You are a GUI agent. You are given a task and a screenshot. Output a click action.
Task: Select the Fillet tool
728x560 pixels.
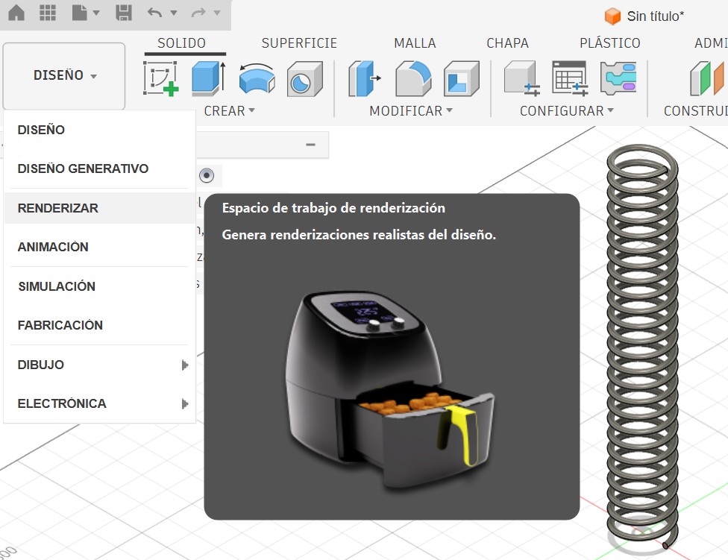click(x=413, y=78)
